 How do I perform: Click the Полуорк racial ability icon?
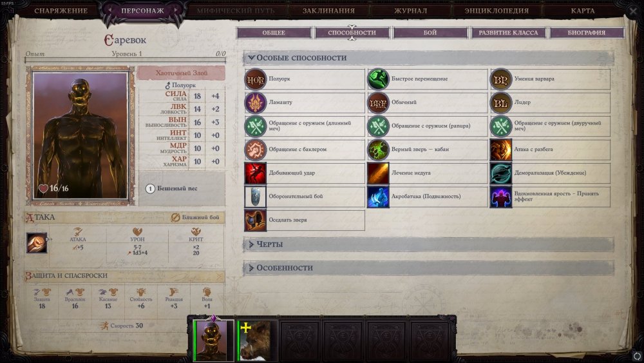click(x=255, y=79)
